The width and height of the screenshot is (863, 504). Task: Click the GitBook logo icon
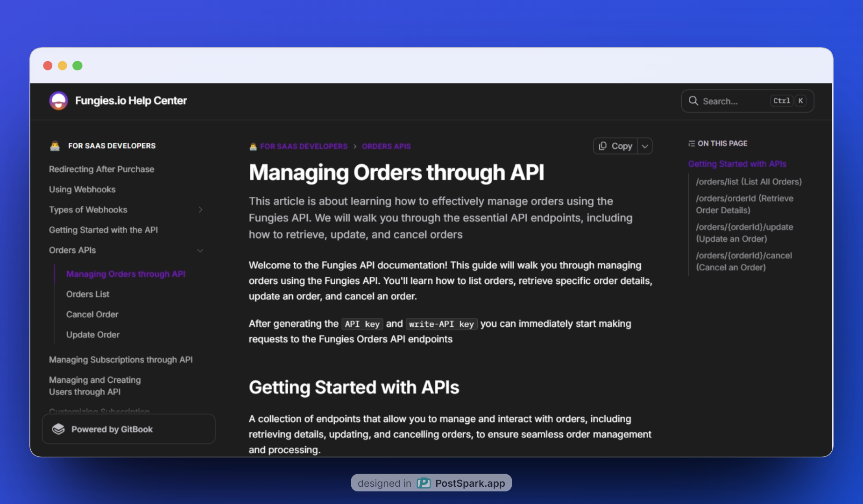58,429
